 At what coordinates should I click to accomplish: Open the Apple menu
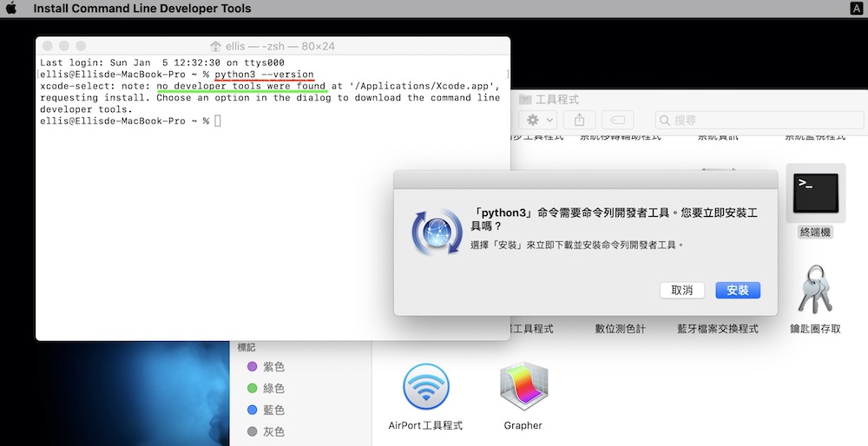[x=11, y=9]
